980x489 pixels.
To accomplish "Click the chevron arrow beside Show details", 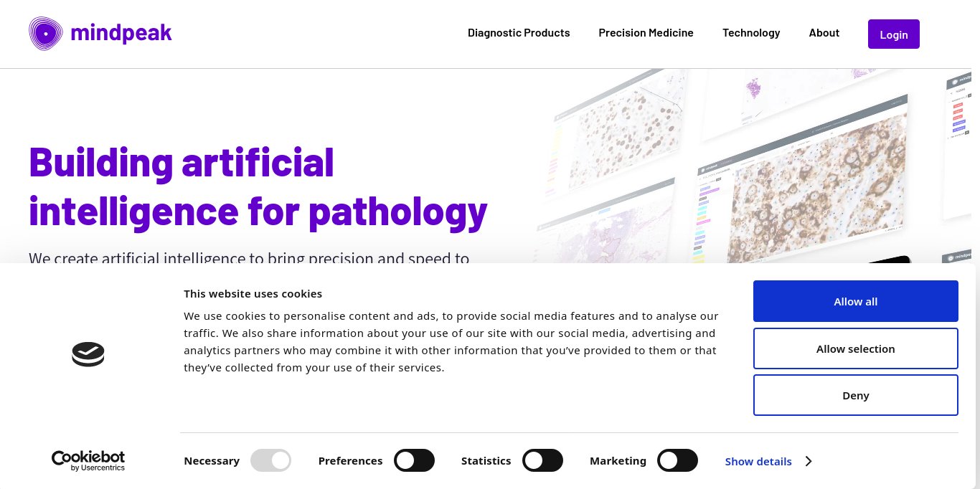I will coord(809,461).
